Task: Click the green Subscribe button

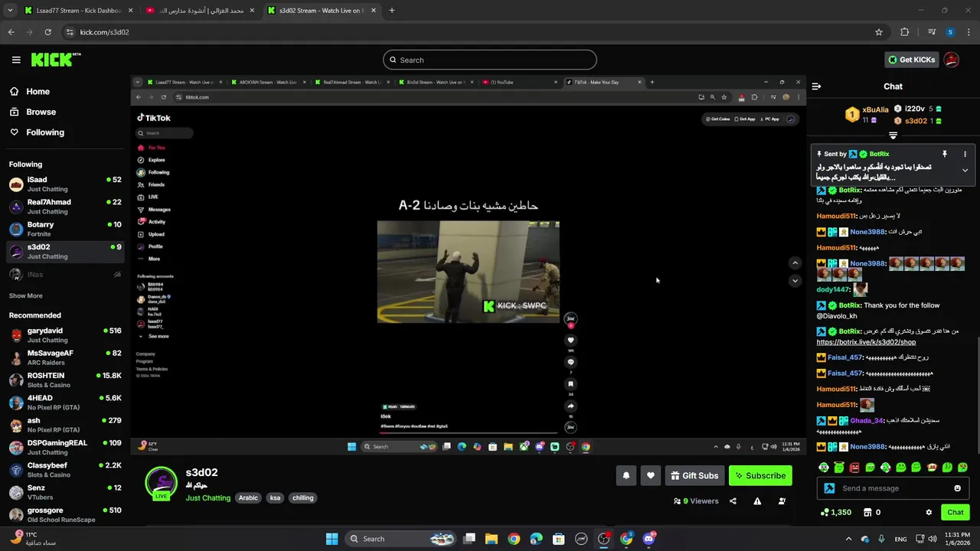Action: 760,476
